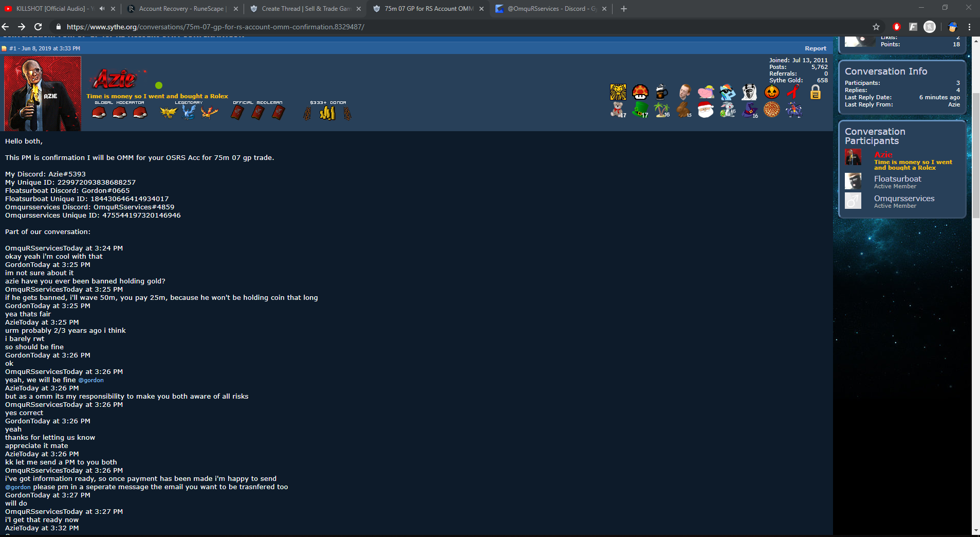Close the Account Recovery - RuneScape tab
The height and width of the screenshot is (537, 980).
236,9
